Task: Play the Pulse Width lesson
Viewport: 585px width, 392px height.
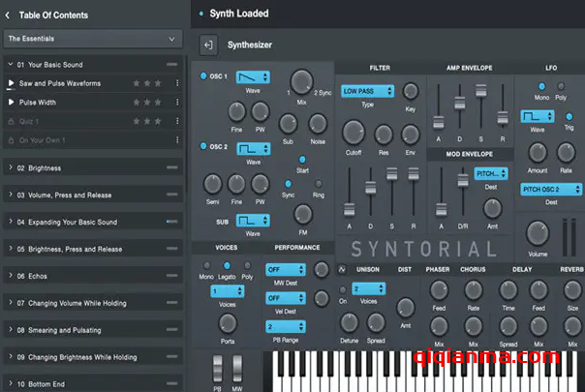Action: (10, 102)
